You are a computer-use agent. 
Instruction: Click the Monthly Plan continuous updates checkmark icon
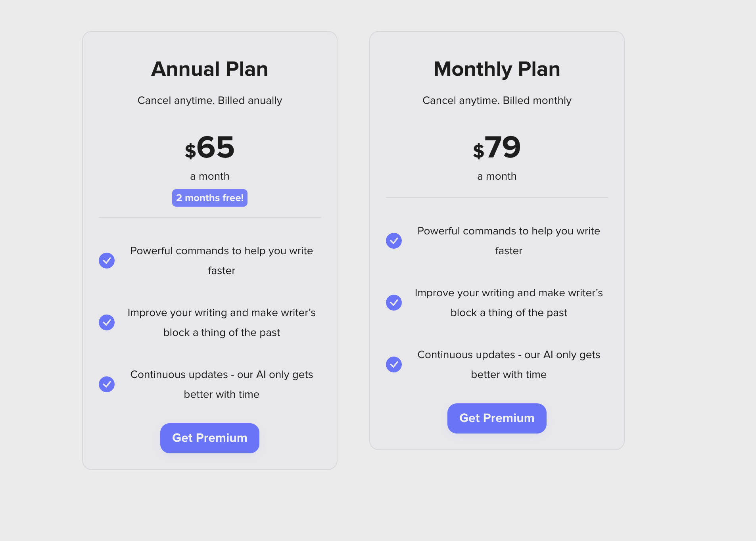[394, 365]
